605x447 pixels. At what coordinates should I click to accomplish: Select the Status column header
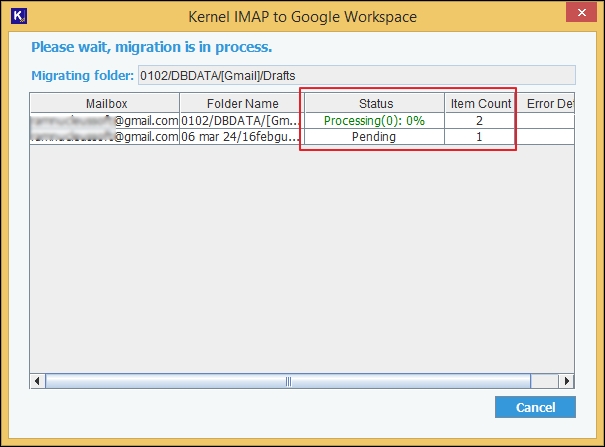pyautogui.click(x=375, y=103)
